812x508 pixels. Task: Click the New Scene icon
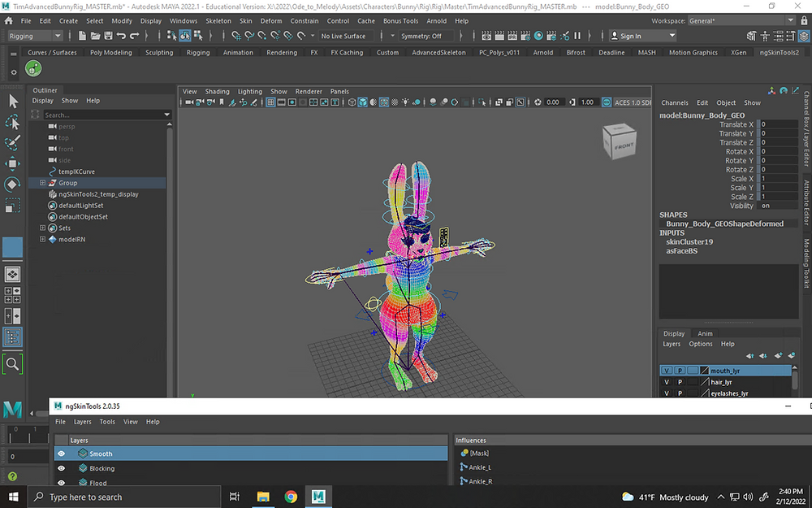click(x=82, y=36)
